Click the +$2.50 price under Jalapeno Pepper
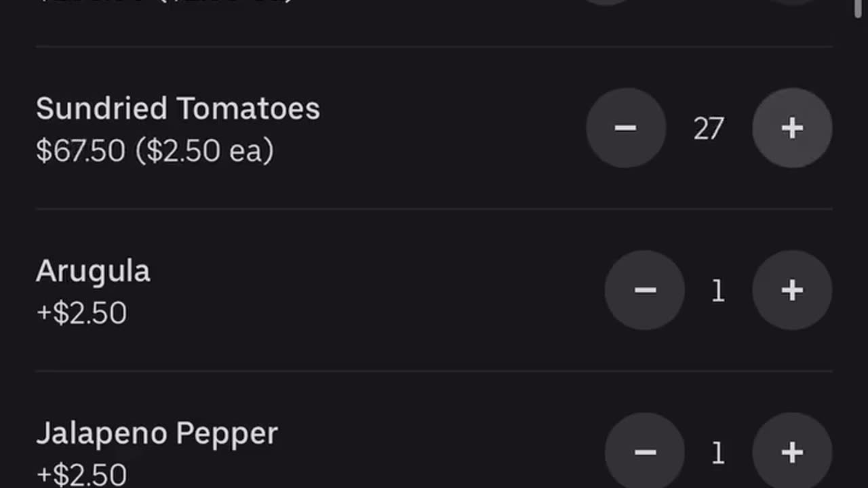Image resolution: width=868 pixels, height=488 pixels. point(81,474)
